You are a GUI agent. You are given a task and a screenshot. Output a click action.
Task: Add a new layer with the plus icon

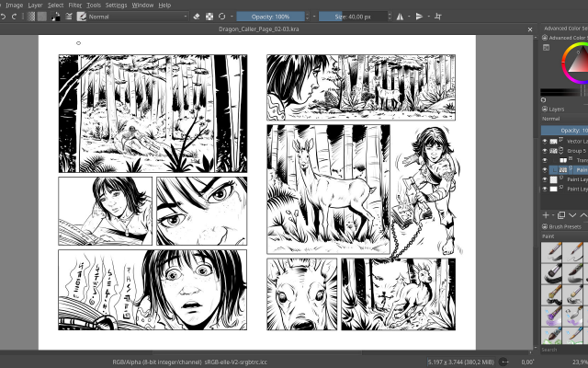(x=546, y=214)
